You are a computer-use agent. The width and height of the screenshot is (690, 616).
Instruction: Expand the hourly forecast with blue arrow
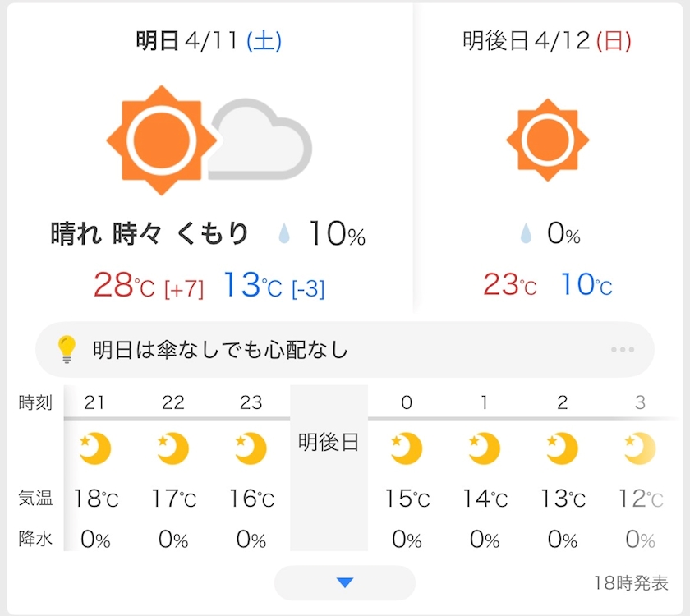pos(345,582)
